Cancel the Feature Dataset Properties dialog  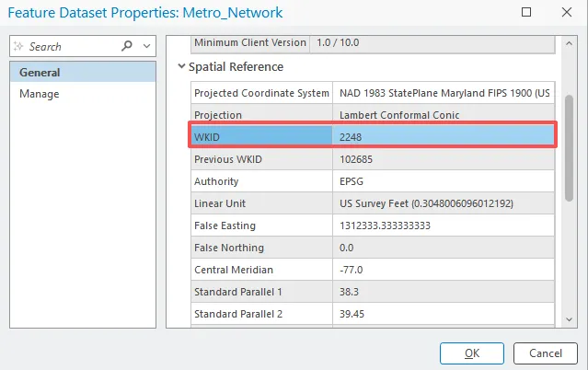point(545,353)
